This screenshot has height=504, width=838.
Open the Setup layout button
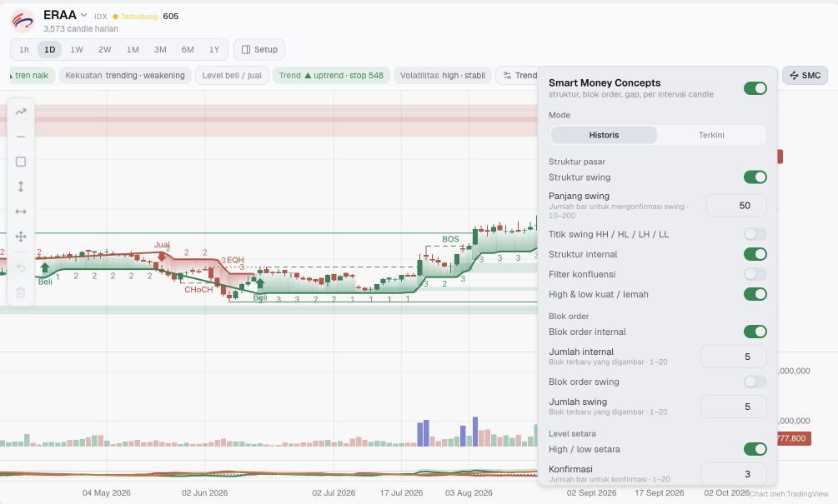[259, 50]
